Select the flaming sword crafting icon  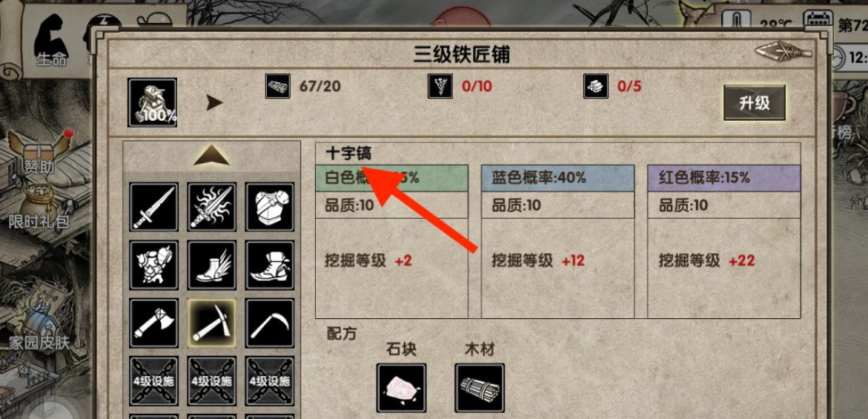click(x=211, y=207)
